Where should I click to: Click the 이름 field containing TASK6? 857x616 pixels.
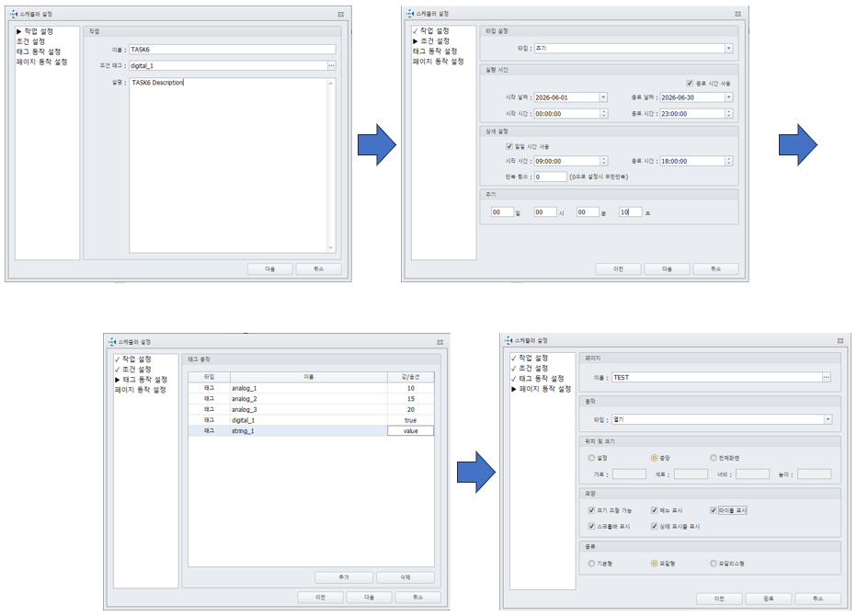click(x=233, y=50)
